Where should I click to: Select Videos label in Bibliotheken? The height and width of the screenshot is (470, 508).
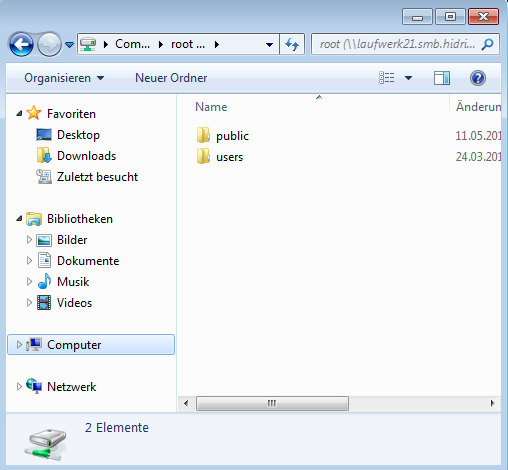click(74, 303)
